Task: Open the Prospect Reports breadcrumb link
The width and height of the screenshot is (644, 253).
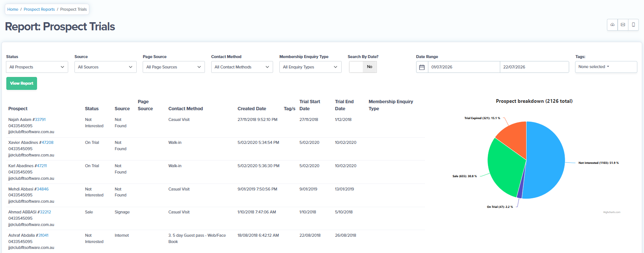Action: [x=39, y=9]
